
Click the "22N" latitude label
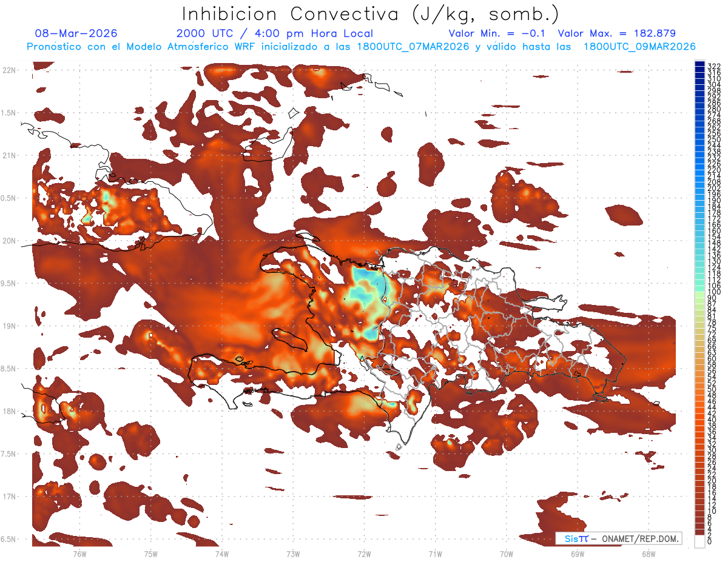(x=9, y=70)
